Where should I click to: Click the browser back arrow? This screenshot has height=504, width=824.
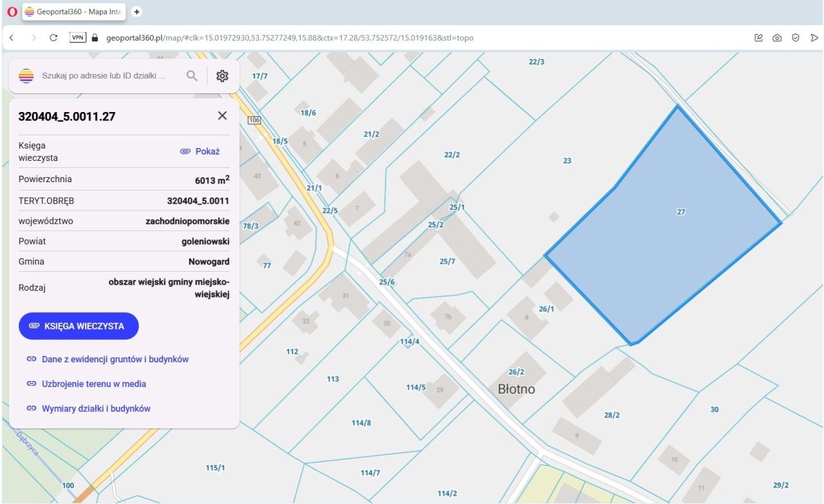pos(12,38)
